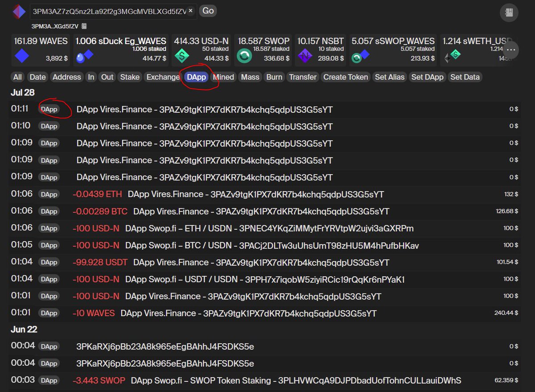Click the 240.44 $ value
The image size is (535, 392).
506,314
